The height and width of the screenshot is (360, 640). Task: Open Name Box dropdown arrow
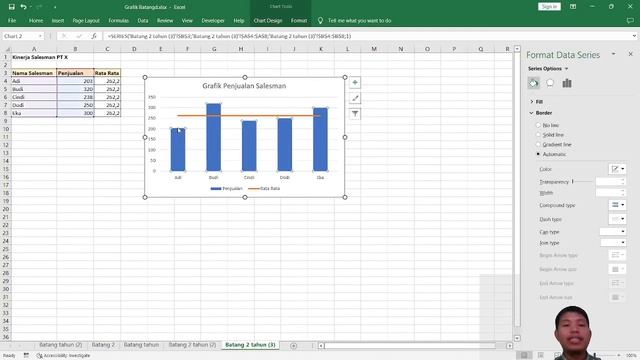tap(40, 36)
